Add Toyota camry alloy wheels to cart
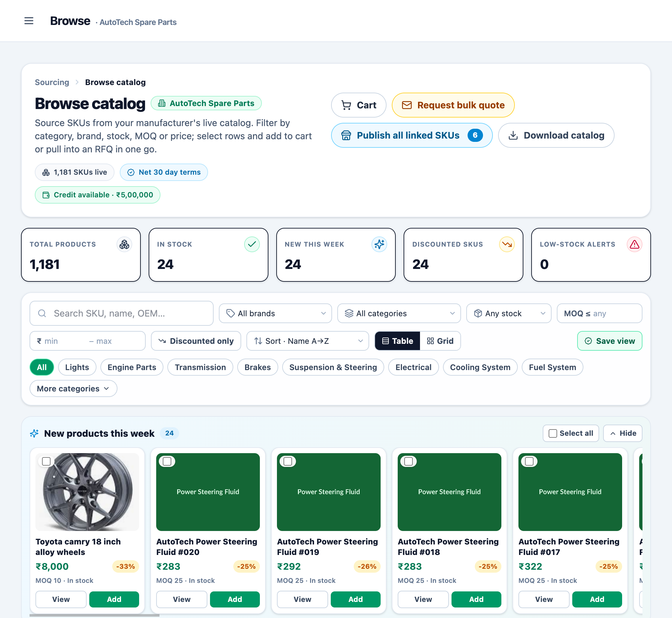Image resolution: width=672 pixels, height=618 pixels. coord(114,600)
